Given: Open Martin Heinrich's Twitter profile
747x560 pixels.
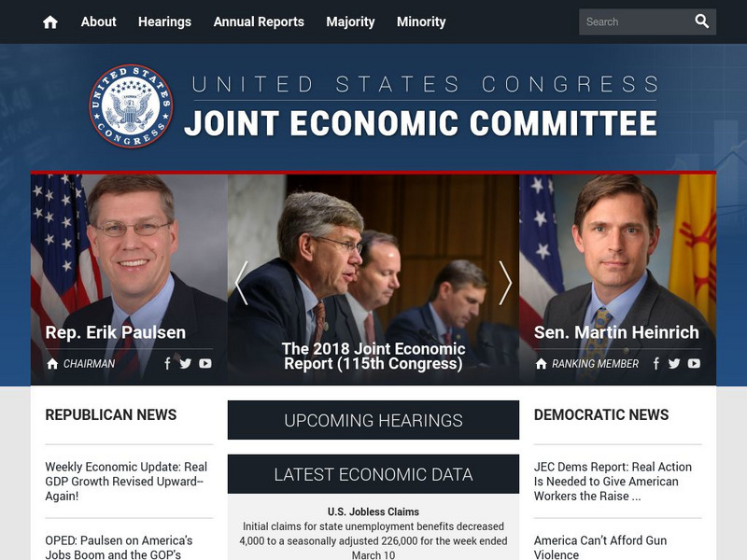Looking at the screenshot, I should [674, 364].
